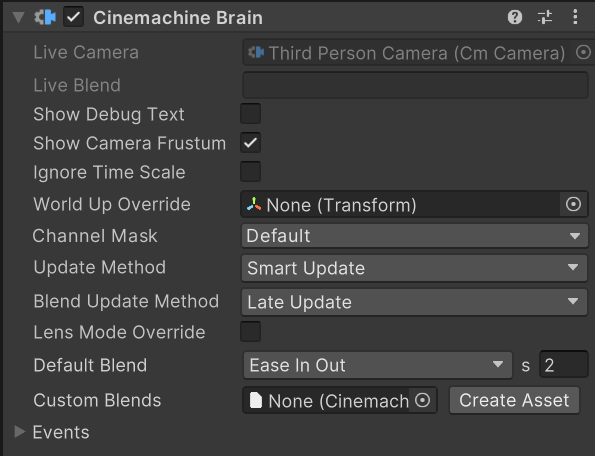
Task: Uncheck Show Camera Frustum
Action: [x=250, y=143]
